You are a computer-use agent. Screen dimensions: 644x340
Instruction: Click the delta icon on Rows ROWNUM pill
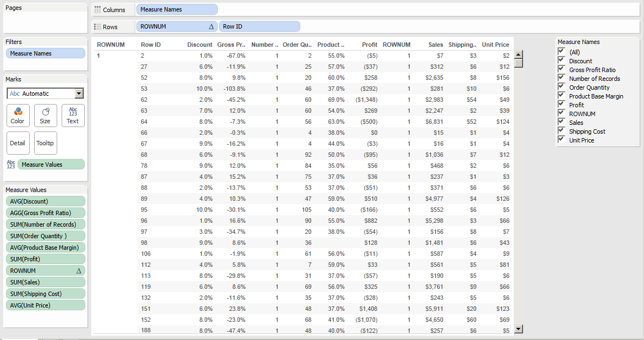(x=211, y=26)
